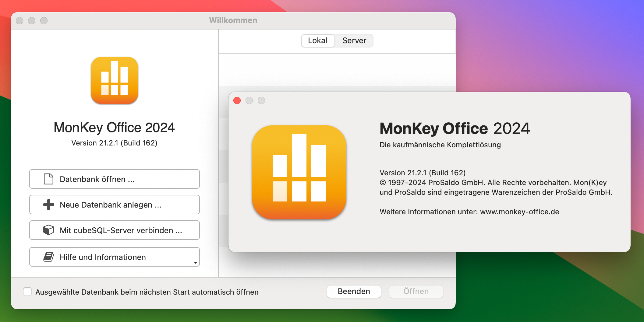The height and width of the screenshot is (322, 644).
Task: Click version text under logo in Willkommen window
Action: tap(114, 143)
